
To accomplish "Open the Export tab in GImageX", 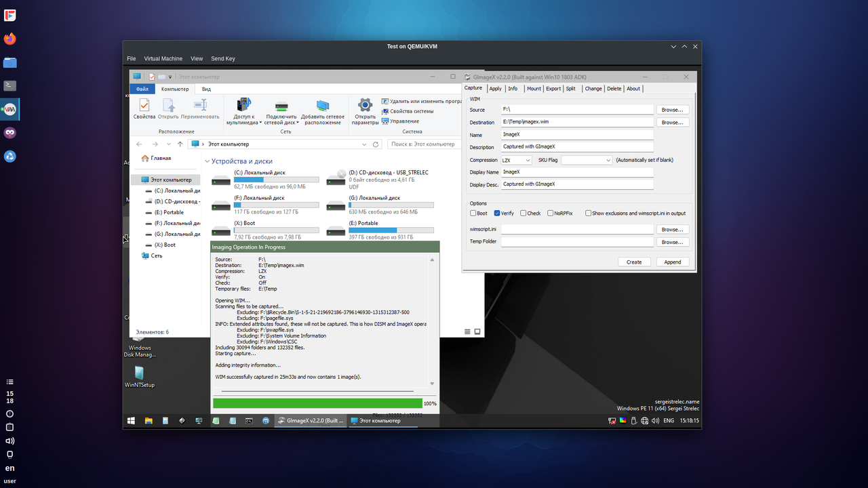I will (x=553, y=89).
